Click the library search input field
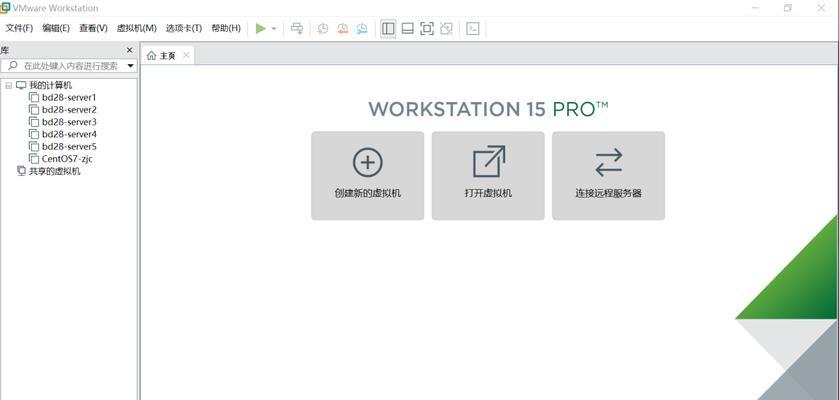This screenshot has height=400, width=839. click(68, 66)
